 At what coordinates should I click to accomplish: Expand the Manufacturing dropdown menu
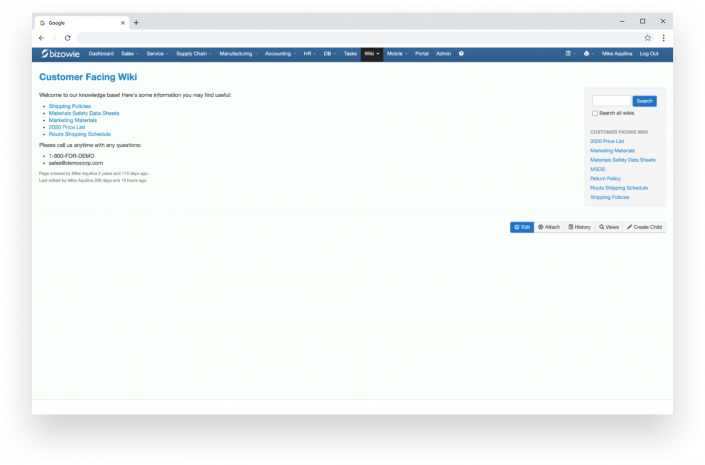pos(238,54)
